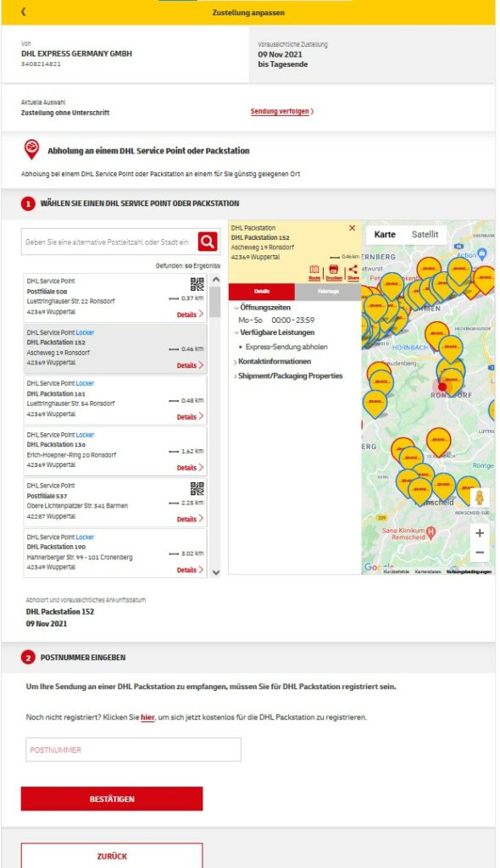Image resolution: width=500 pixels, height=868 pixels.
Task: Collapse the Öffnungszeiten section
Action: [x=263, y=307]
